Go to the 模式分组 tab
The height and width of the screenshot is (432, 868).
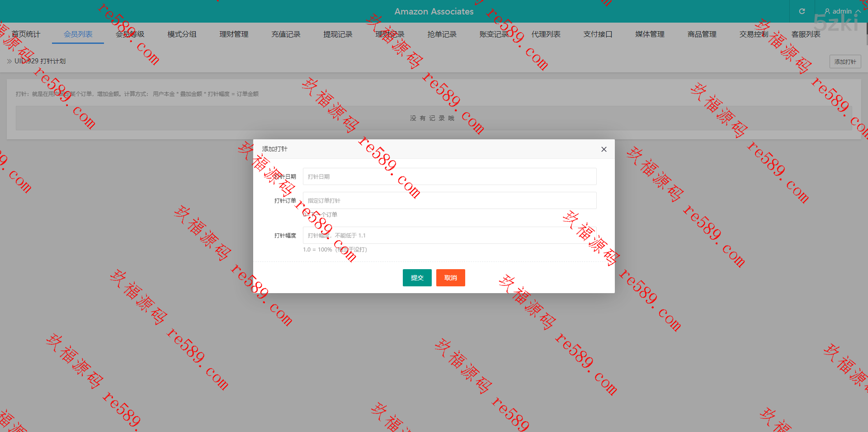point(182,34)
